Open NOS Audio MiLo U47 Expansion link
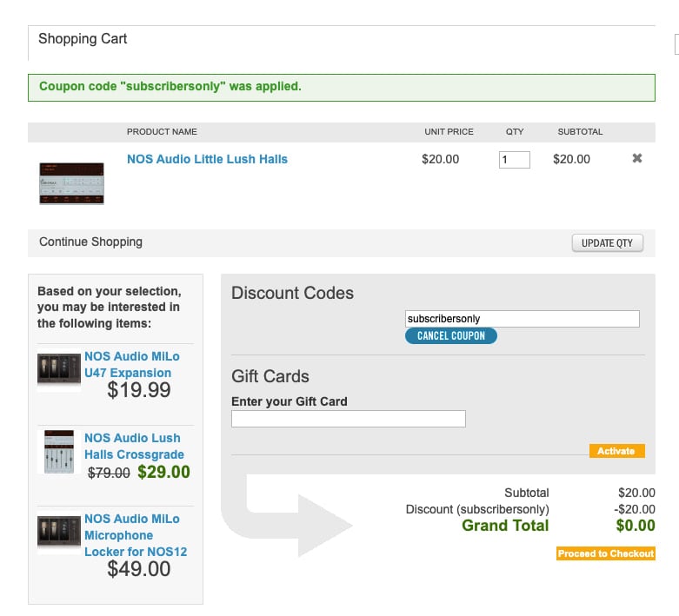 click(131, 365)
